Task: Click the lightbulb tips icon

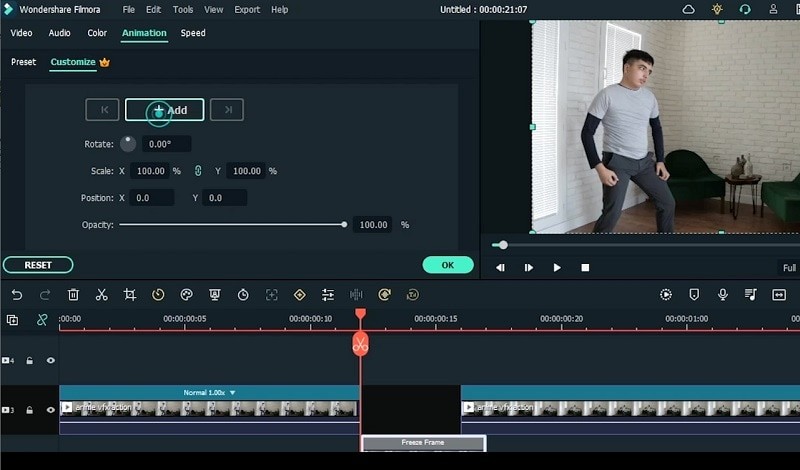Action: point(717,9)
